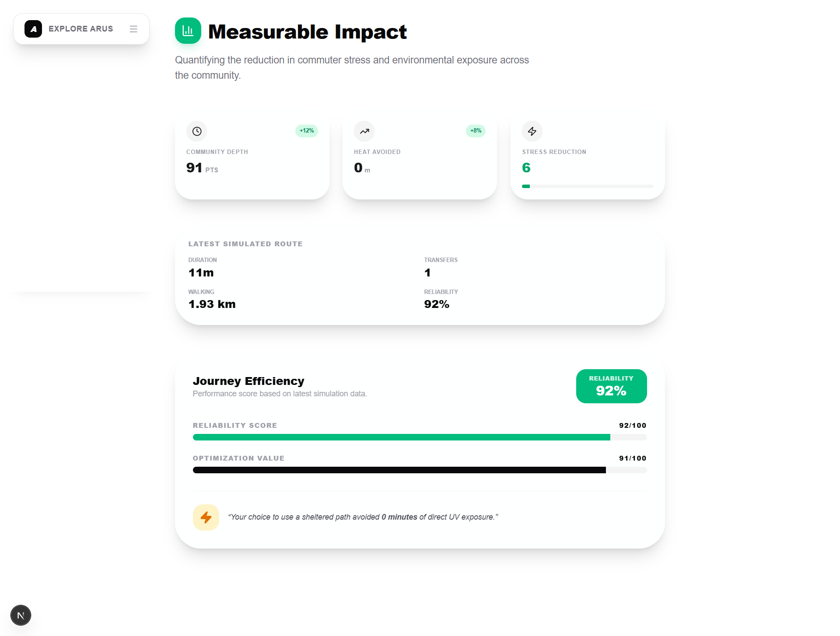Image resolution: width=840 pixels, height=636 pixels.
Task: Click the Stress Reduction progress bar
Action: [588, 186]
